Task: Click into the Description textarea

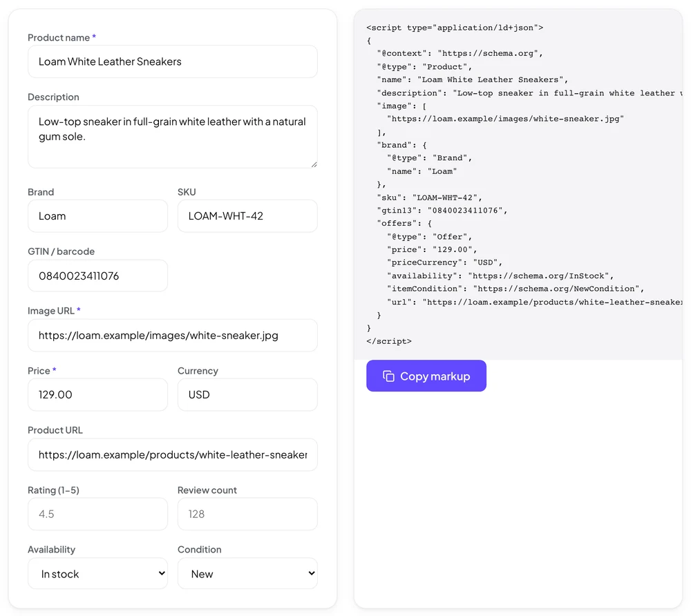Action: coord(173,137)
